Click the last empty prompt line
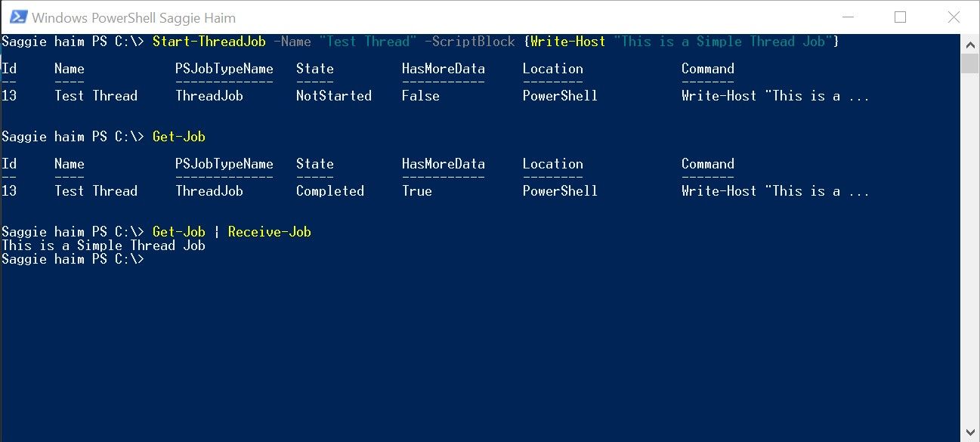 coord(73,259)
